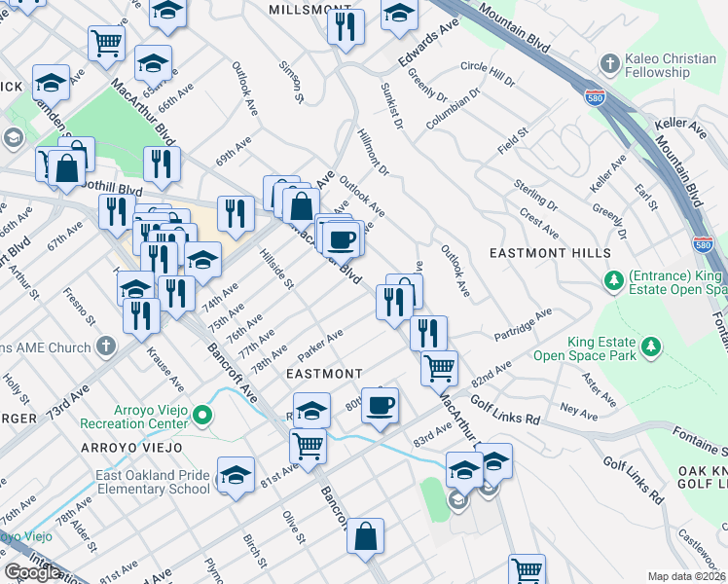Image resolution: width=728 pixels, height=584 pixels.
Task: Click the Krause Ave street label
Action: point(165,370)
